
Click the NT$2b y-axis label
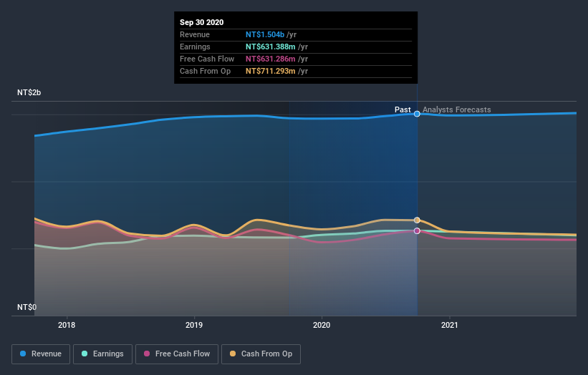29,92
